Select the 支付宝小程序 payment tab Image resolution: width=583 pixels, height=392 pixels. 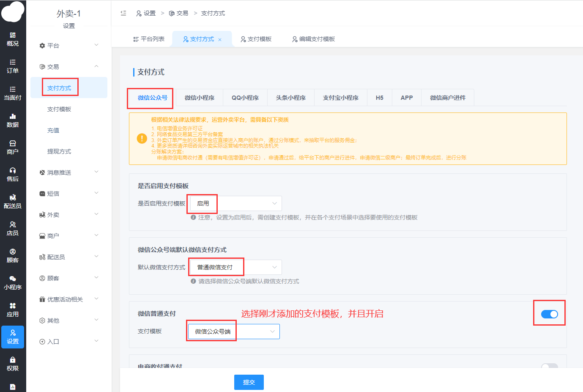341,98
